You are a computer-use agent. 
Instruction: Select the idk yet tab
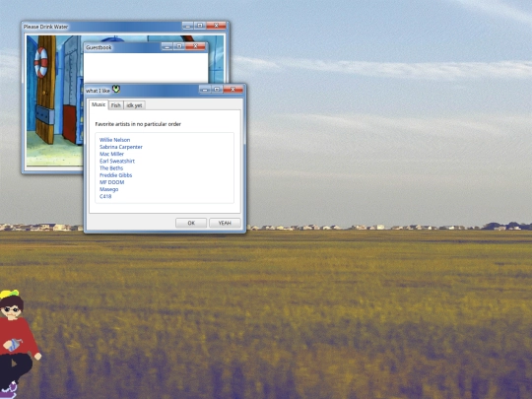(x=134, y=105)
